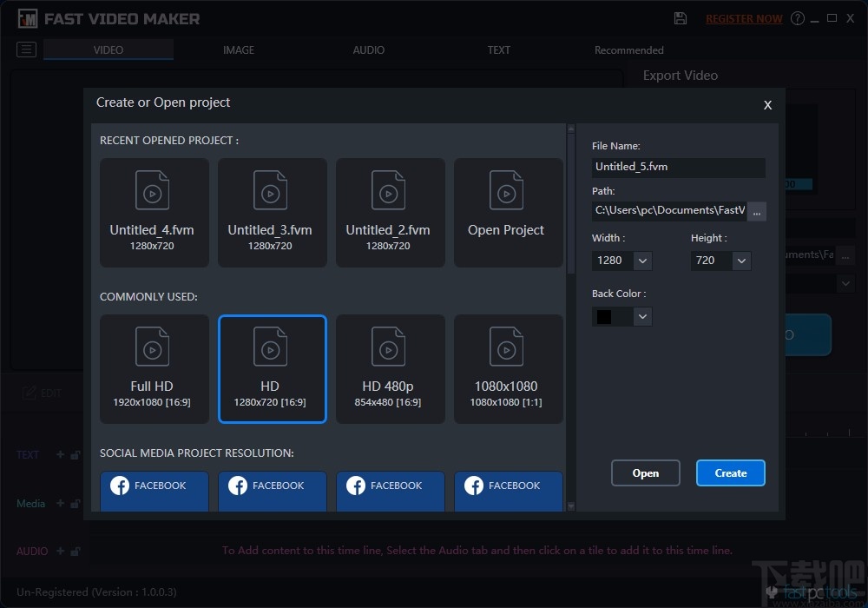
Task: Switch to the AUDIO tab
Action: (x=369, y=50)
